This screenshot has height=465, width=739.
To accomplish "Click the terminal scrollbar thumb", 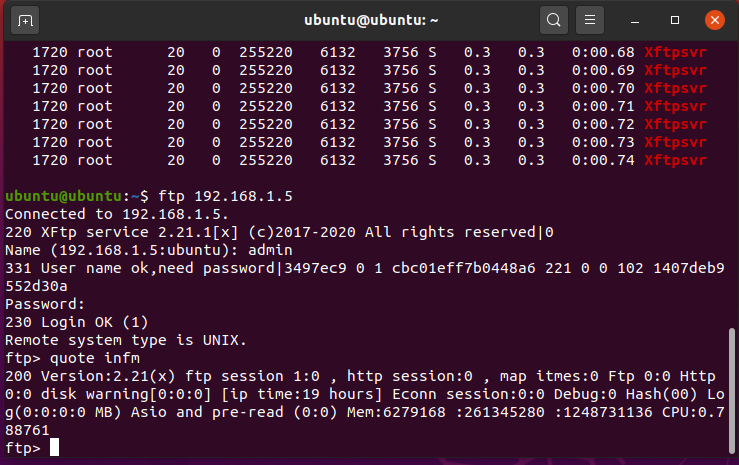I will pos(731,390).
